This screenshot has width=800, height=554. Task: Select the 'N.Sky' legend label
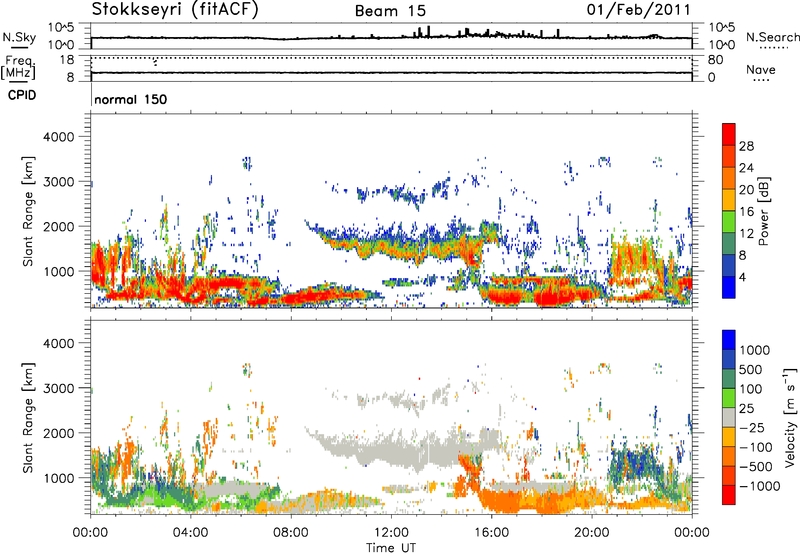coord(19,37)
